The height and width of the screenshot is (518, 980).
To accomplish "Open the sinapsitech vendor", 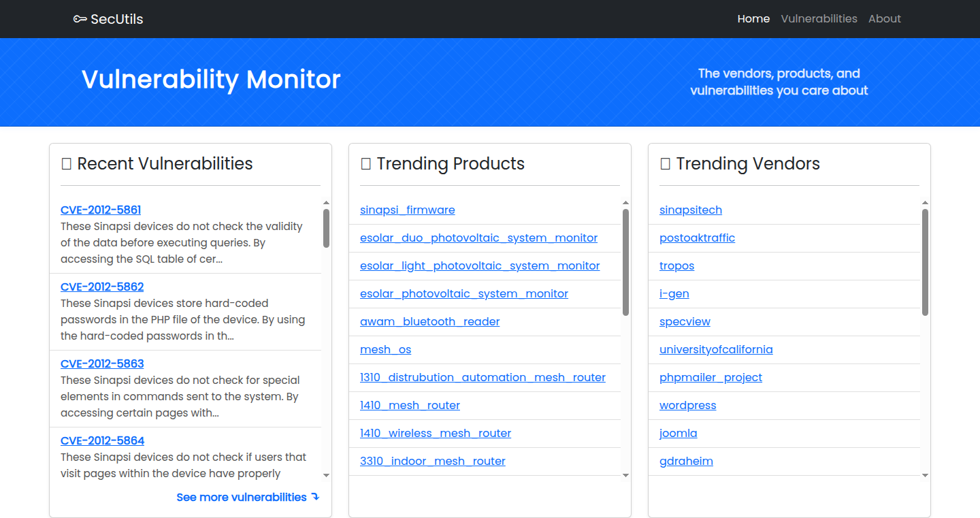I will click(x=691, y=210).
